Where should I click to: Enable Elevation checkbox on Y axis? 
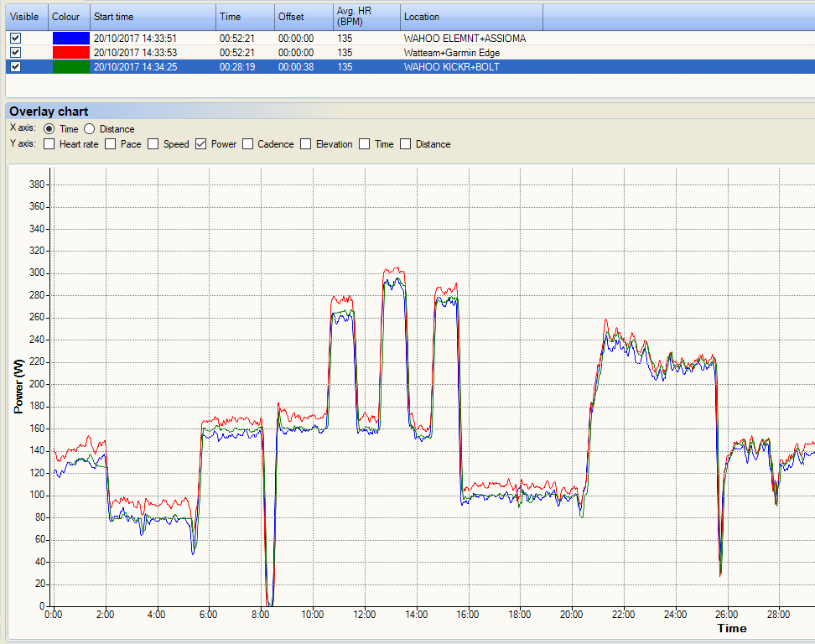(x=306, y=144)
